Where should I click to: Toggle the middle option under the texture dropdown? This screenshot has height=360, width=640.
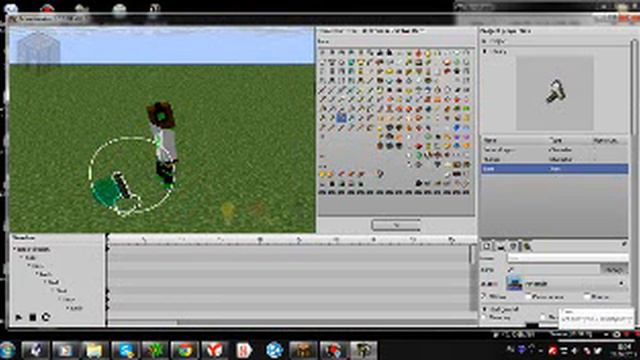(529, 297)
